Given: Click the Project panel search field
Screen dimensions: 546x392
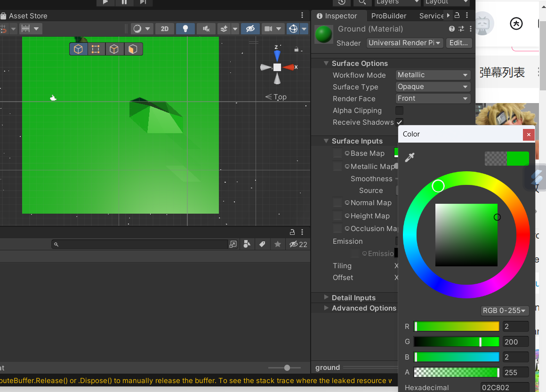Looking at the screenshot, I should (139, 244).
